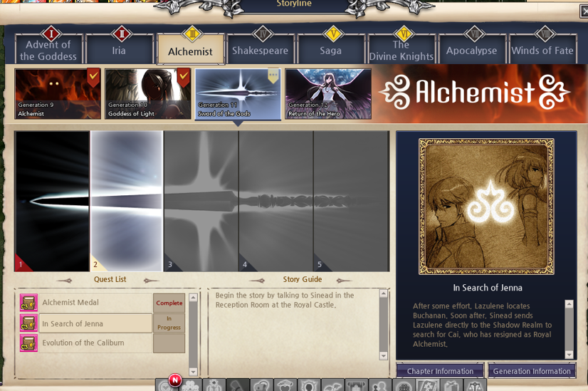Select highlighted chapter 2 panel

coord(127,201)
